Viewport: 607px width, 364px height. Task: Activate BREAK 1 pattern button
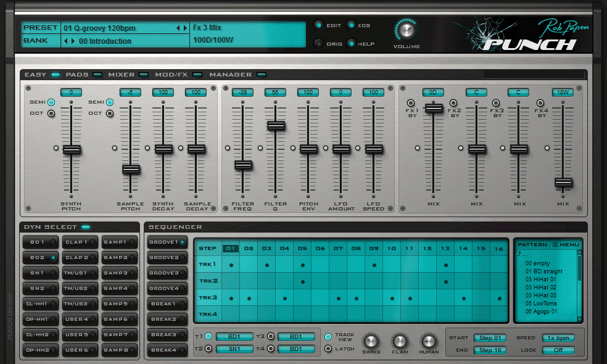point(167,304)
